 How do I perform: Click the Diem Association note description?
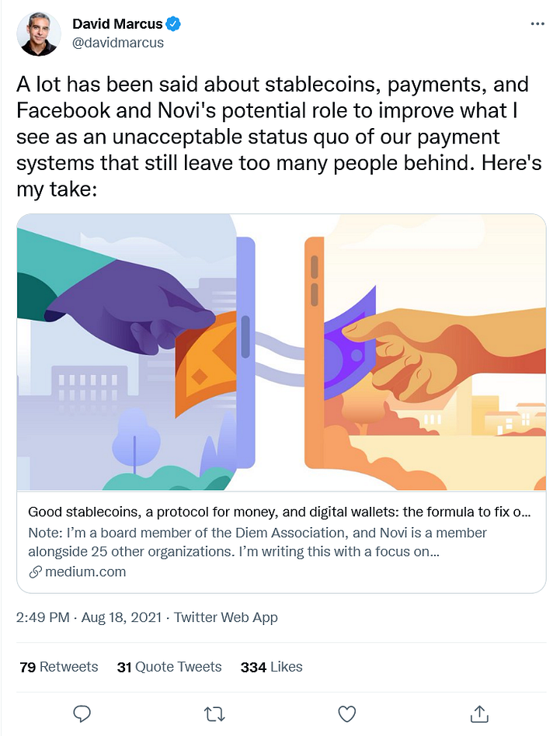257,542
